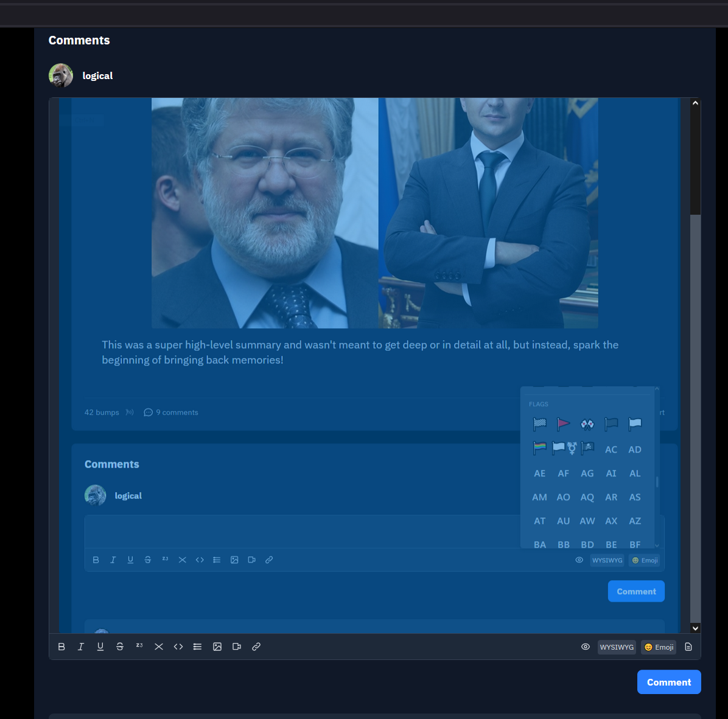Open the document icon next to the outer Emoji button
Viewport: 728px width, 719px height.
[x=688, y=647]
